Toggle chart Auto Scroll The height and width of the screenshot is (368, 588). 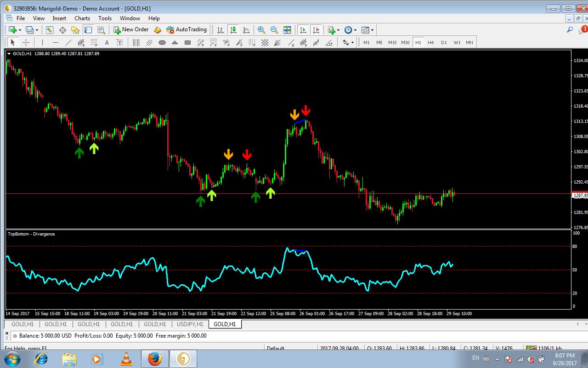[x=303, y=30]
